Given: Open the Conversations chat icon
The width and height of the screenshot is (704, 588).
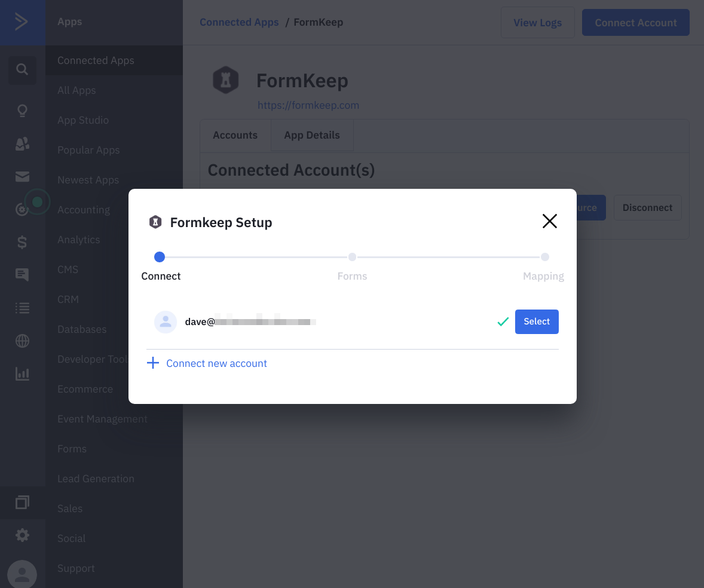Looking at the screenshot, I should pos(22,275).
